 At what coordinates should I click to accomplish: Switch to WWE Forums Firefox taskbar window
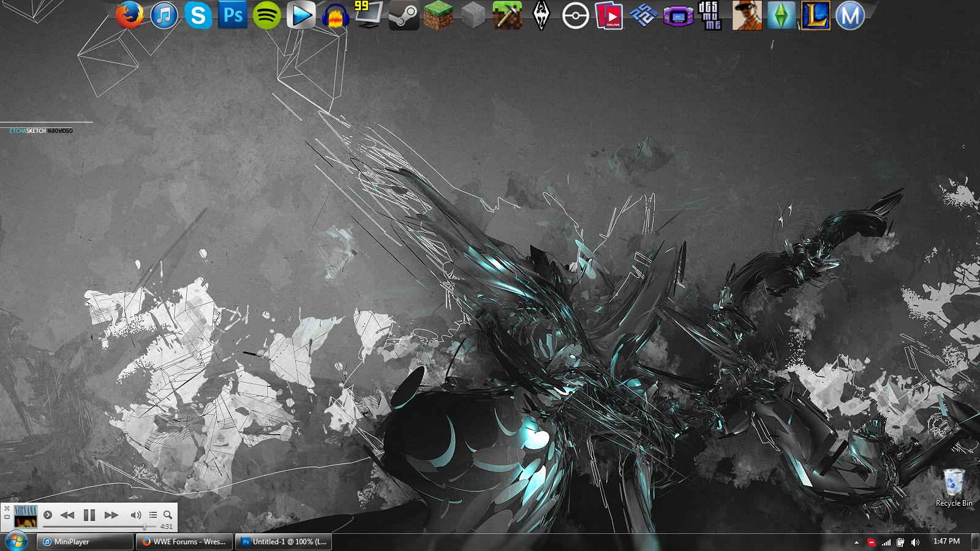(184, 542)
